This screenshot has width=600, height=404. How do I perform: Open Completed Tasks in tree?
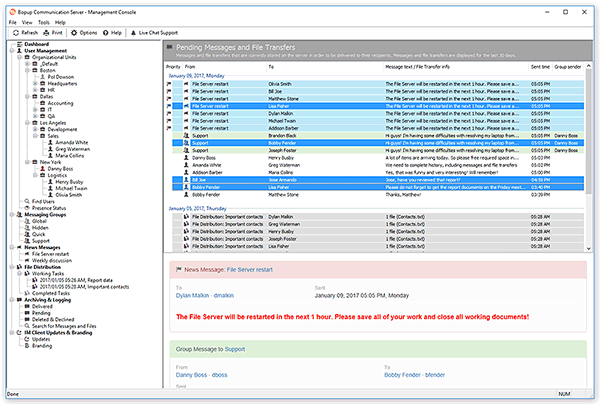tap(51, 293)
